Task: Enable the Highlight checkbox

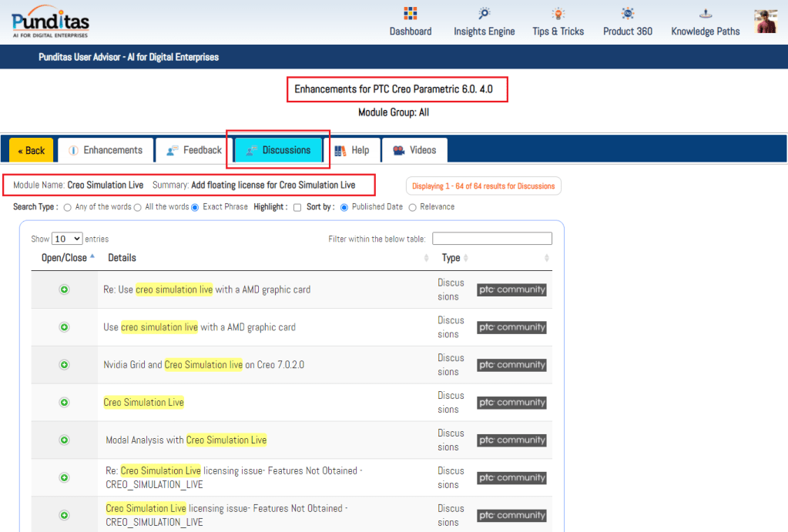Action: [x=297, y=207]
